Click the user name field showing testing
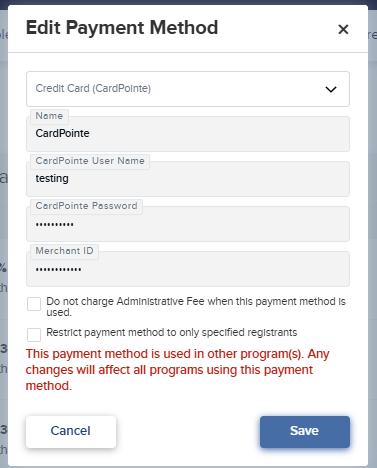This screenshot has width=377, height=468. [x=188, y=179]
